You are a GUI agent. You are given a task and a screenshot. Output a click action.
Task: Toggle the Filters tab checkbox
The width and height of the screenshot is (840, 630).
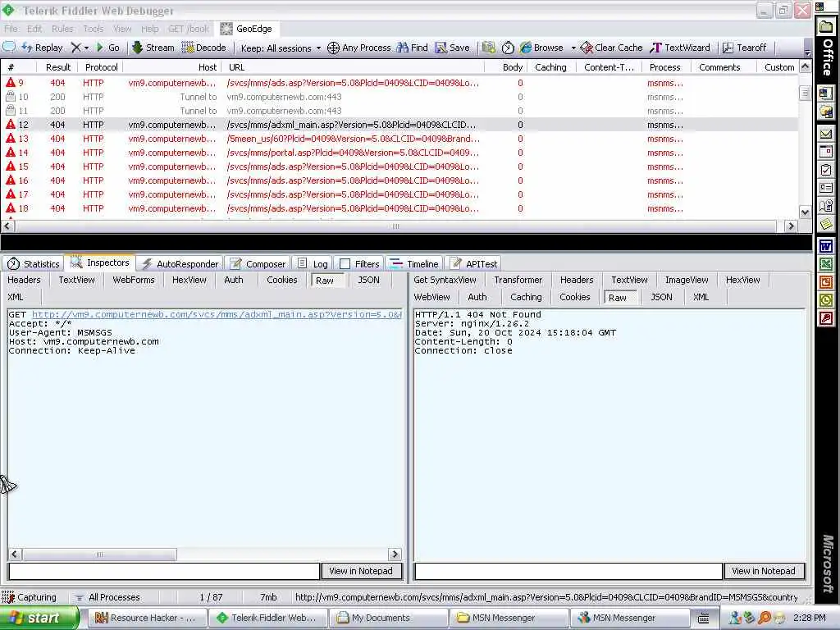(x=345, y=263)
